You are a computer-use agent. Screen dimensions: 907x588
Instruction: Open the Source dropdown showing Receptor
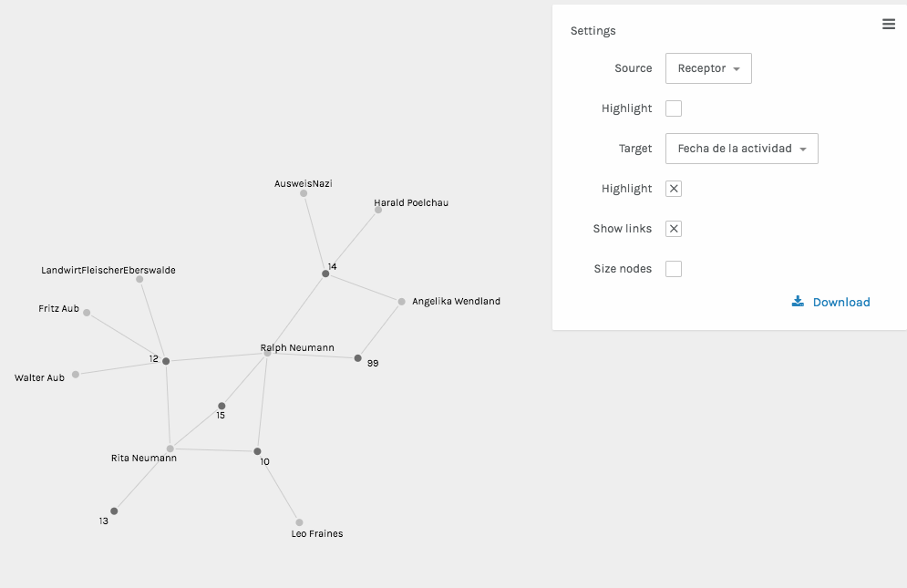coord(708,67)
